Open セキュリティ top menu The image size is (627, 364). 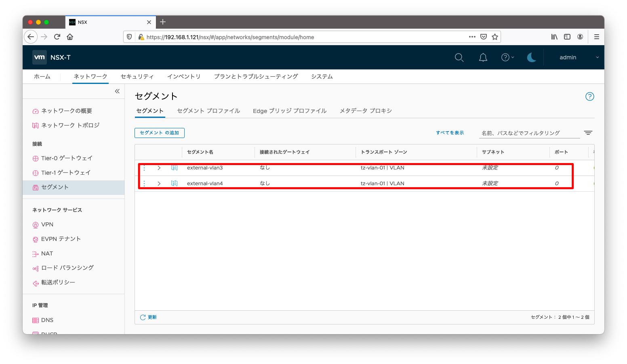(x=137, y=76)
